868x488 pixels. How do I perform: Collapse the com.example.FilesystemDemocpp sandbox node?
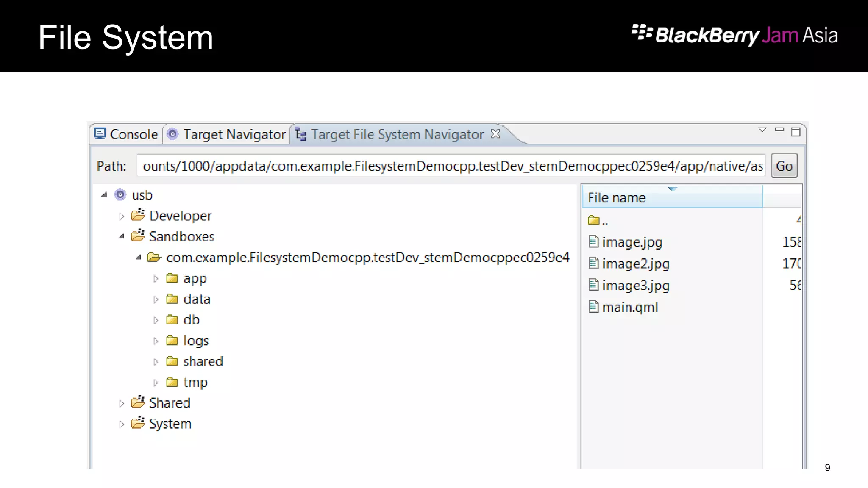click(139, 257)
